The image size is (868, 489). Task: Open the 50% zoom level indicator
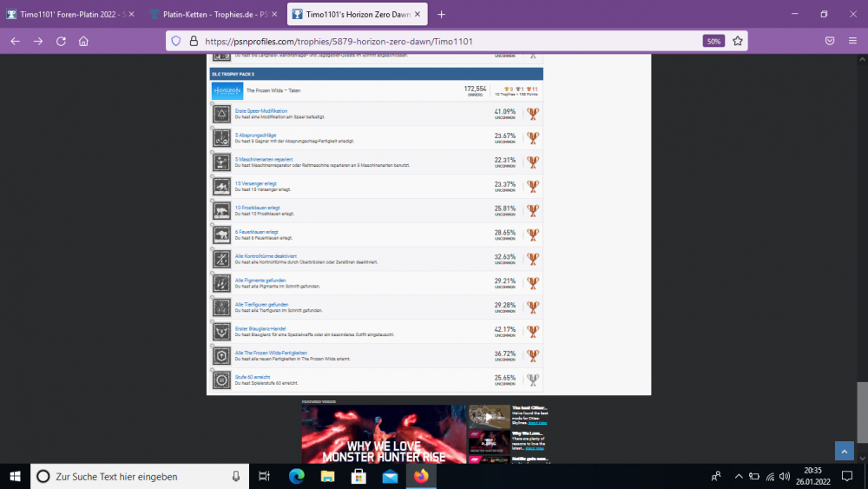point(714,41)
